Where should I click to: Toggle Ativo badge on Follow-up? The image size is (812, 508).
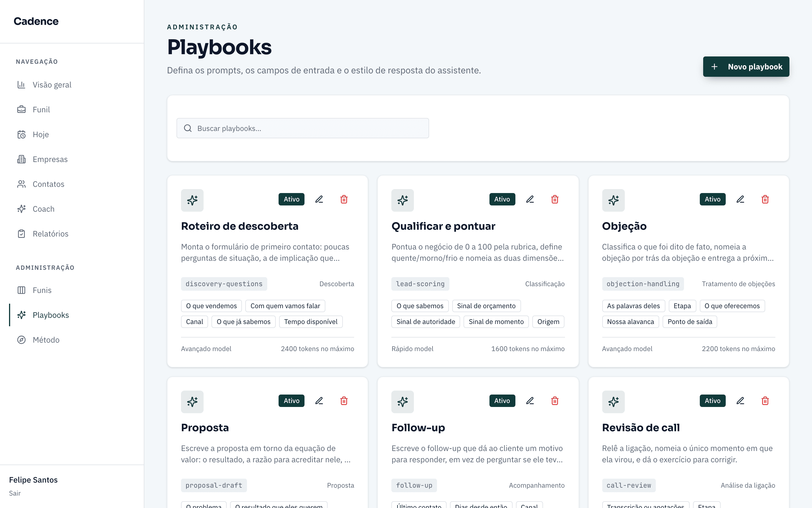click(x=502, y=401)
